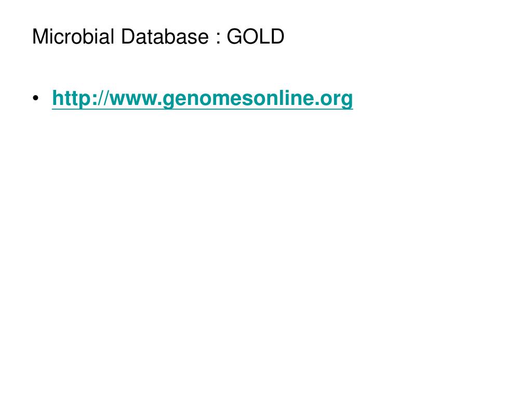Viewport: 532px width, 399px height.
Task: Click the 'http' part of the link
Action: click(72, 98)
